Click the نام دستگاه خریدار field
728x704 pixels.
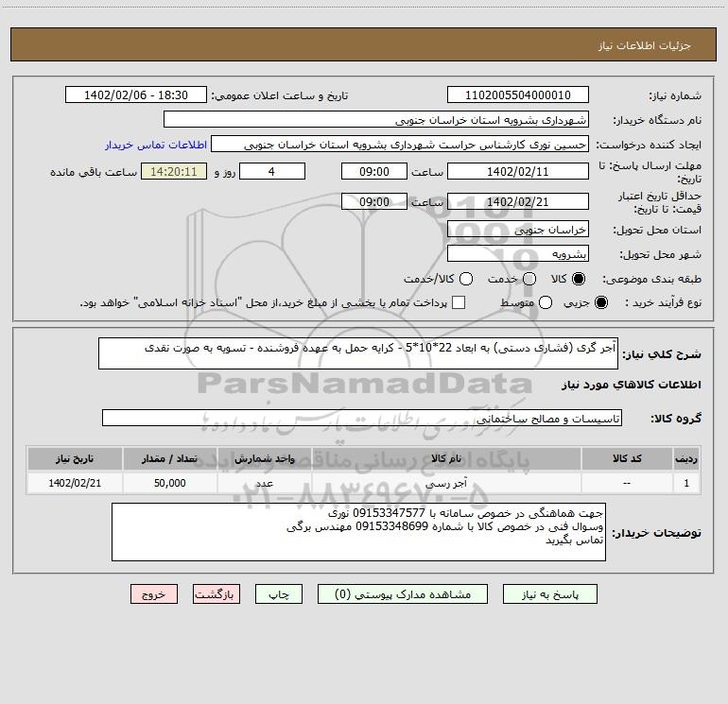tap(376, 119)
